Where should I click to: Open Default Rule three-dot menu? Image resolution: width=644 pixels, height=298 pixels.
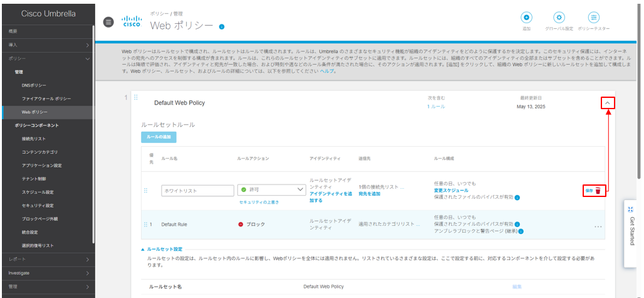598,226
